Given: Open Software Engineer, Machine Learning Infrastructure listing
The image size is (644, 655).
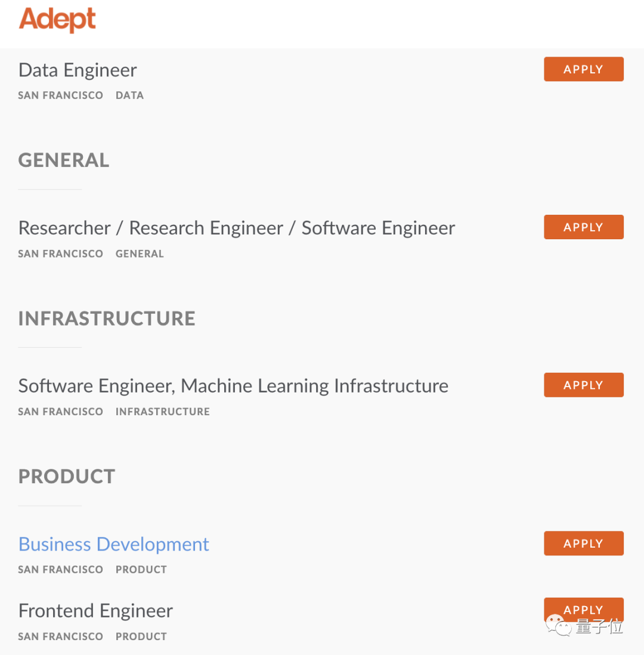Looking at the screenshot, I should (233, 386).
